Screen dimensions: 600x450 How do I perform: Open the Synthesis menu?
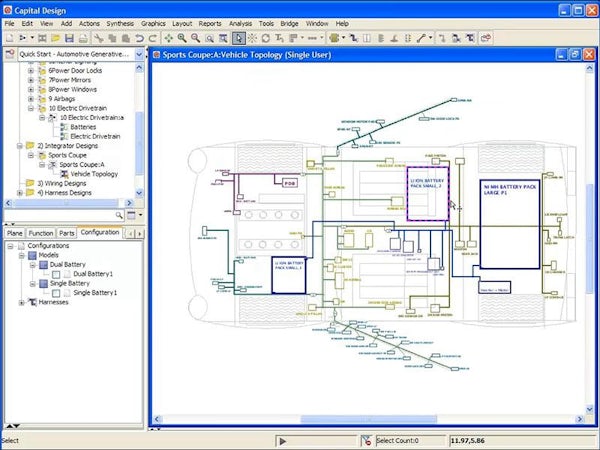point(119,22)
